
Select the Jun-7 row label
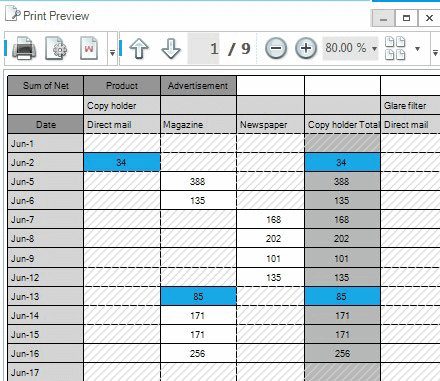click(x=46, y=220)
